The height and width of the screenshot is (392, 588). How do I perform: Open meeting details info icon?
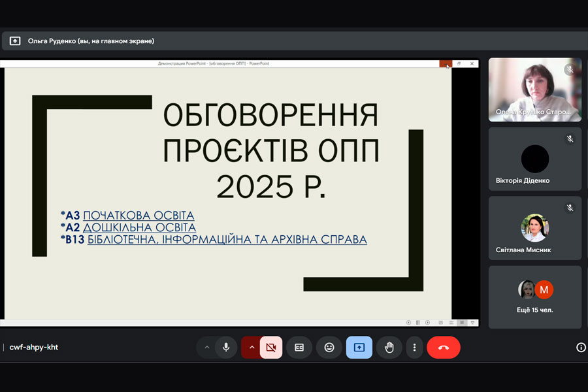(581, 348)
